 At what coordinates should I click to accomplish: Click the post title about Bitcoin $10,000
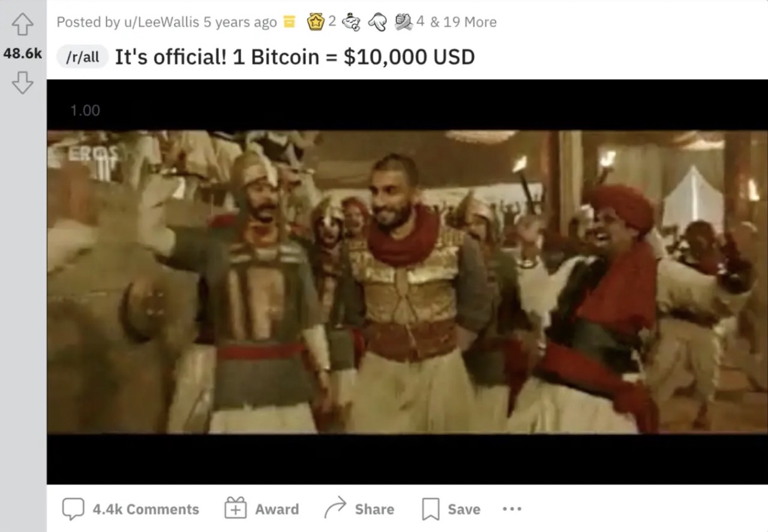[x=295, y=57]
